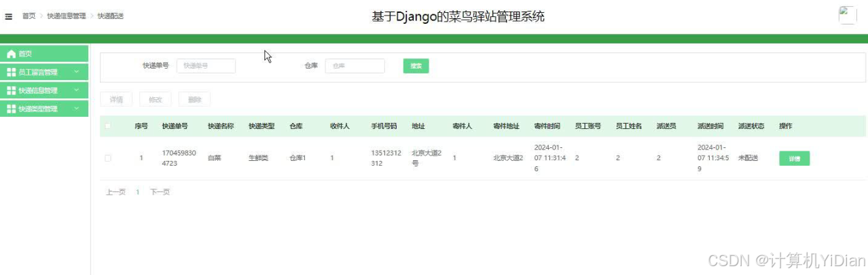Click the 派送员 column header
The height and width of the screenshot is (275, 868).
pos(666,126)
